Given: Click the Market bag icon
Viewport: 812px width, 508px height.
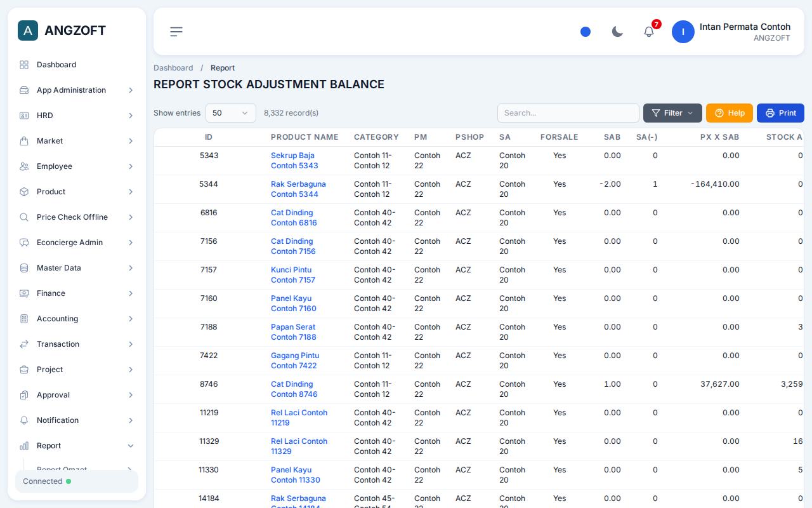Looking at the screenshot, I should coord(24,141).
